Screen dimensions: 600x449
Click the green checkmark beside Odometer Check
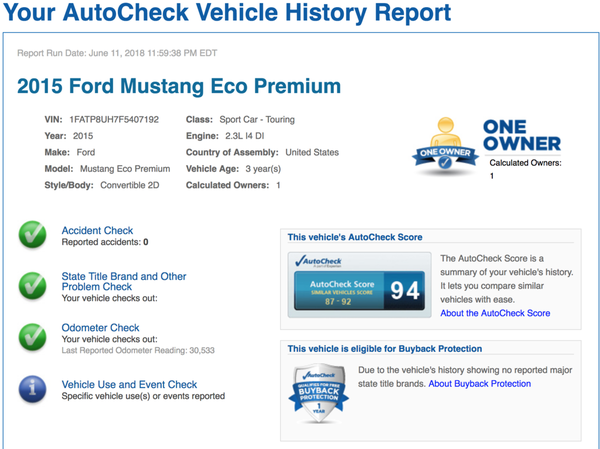(x=33, y=337)
